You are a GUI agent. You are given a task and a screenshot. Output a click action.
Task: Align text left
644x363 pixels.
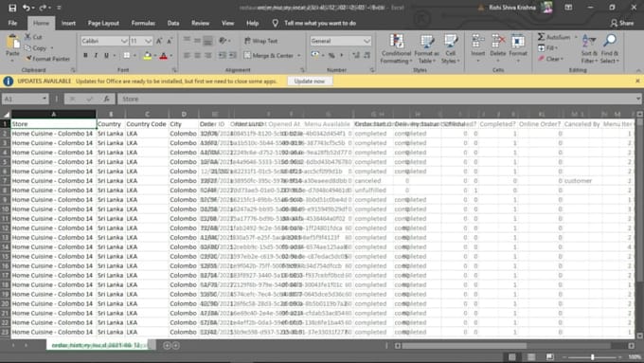click(x=187, y=56)
